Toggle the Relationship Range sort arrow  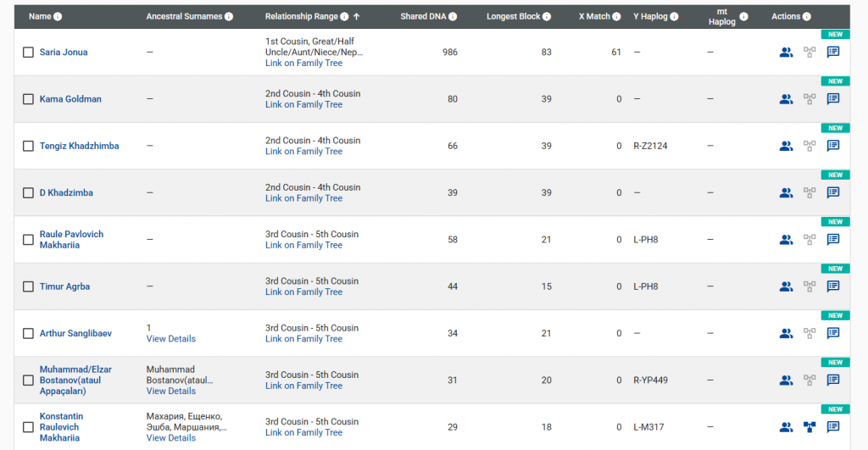pos(357,17)
